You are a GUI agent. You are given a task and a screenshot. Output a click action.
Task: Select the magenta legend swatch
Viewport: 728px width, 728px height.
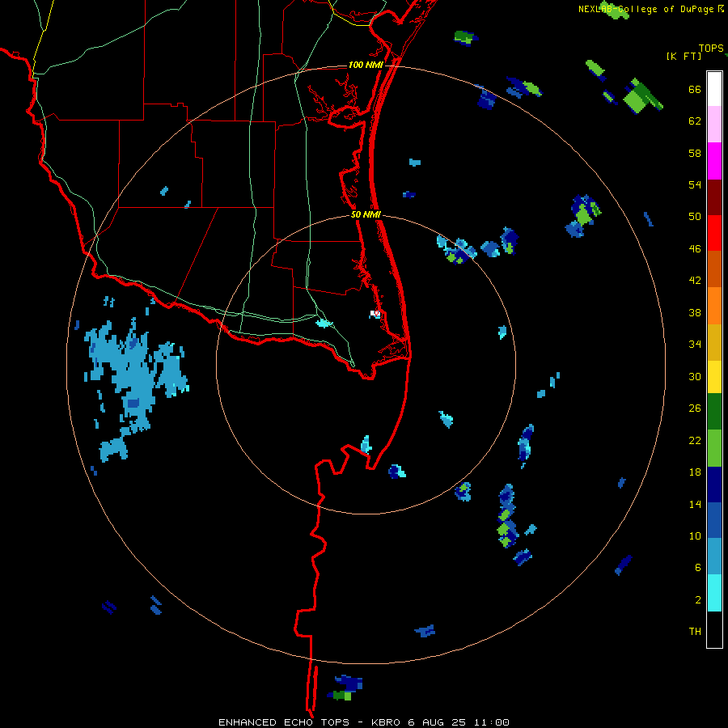coord(714,161)
